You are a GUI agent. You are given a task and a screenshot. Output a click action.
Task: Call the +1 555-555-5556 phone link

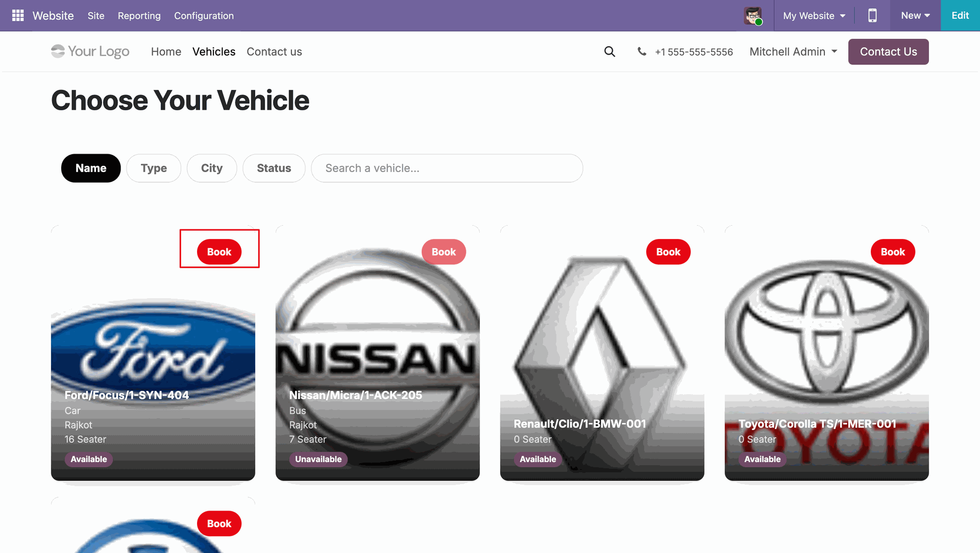[x=694, y=52]
